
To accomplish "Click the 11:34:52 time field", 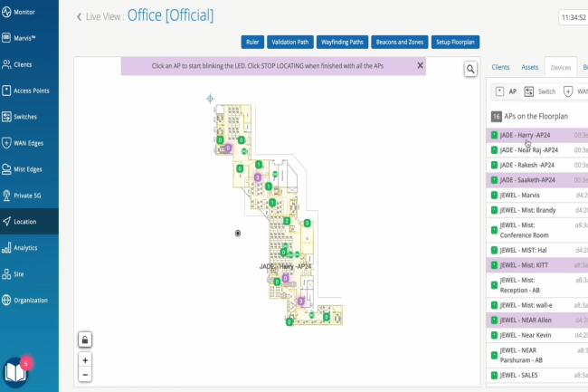I will click(574, 17).
